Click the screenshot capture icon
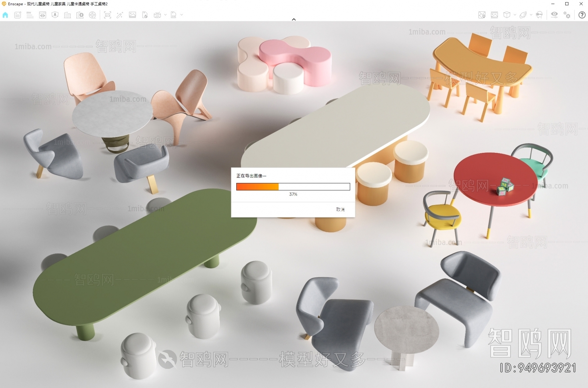Image resolution: width=588 pixels, height=388 pixels. click(108, 15)
